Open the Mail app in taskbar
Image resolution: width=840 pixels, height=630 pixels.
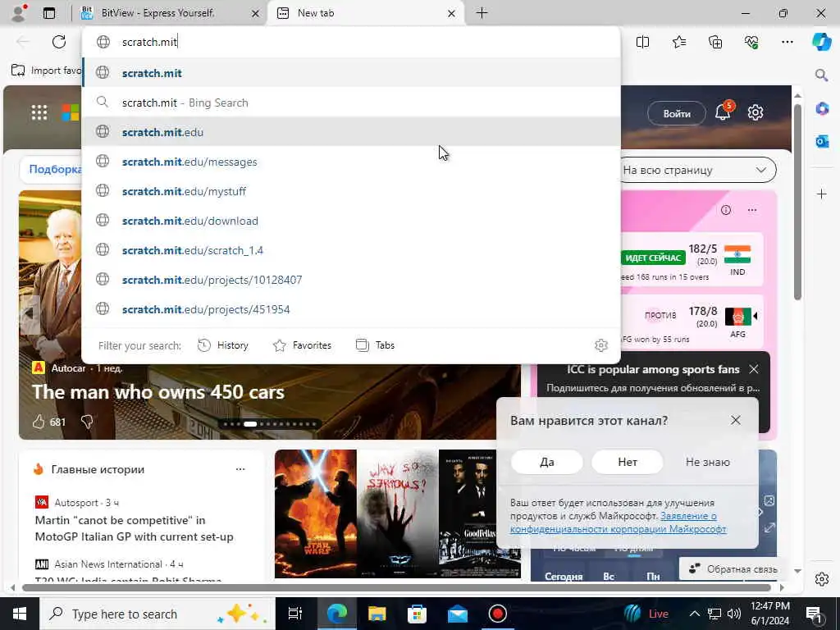[x=458, y=614]
